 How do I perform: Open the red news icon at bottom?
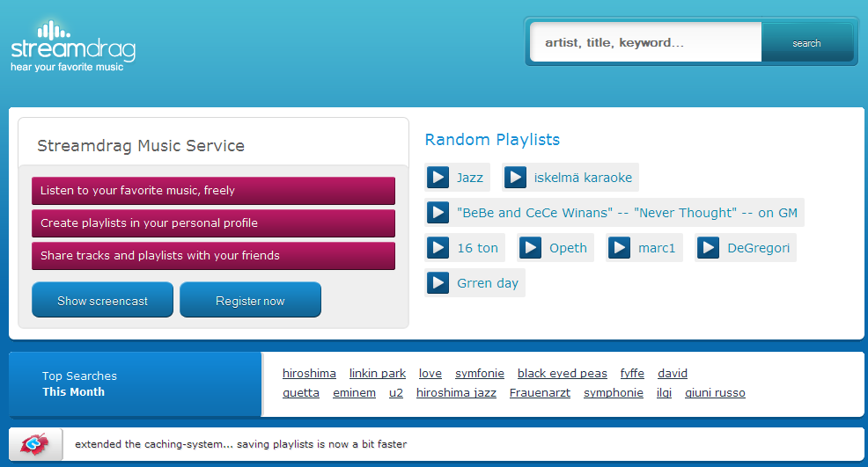(37, 444)
